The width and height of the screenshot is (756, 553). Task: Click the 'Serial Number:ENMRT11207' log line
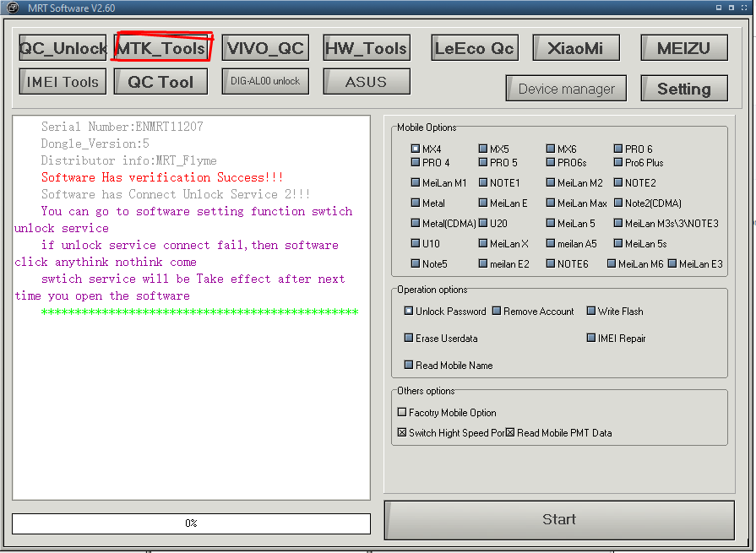click(122, 127)
